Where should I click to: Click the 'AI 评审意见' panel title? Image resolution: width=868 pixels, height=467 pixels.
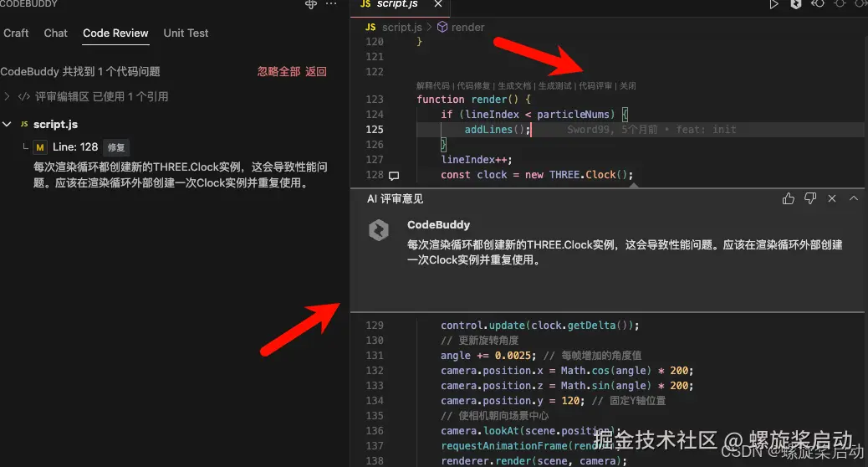point(395,199)
